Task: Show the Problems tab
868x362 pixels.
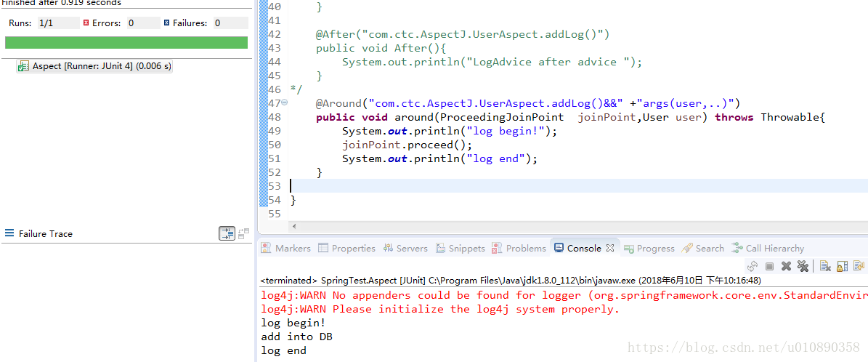Action: coord(519,249)
